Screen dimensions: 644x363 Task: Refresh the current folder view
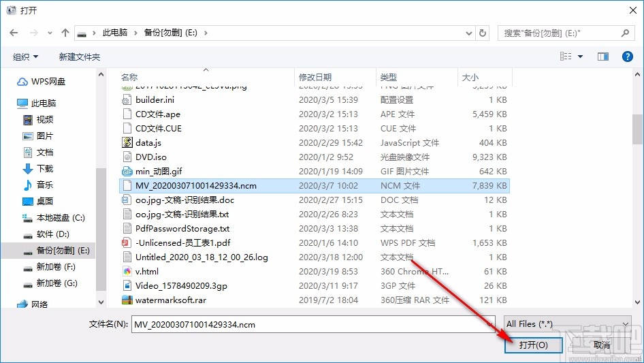(x=483, y=33)
